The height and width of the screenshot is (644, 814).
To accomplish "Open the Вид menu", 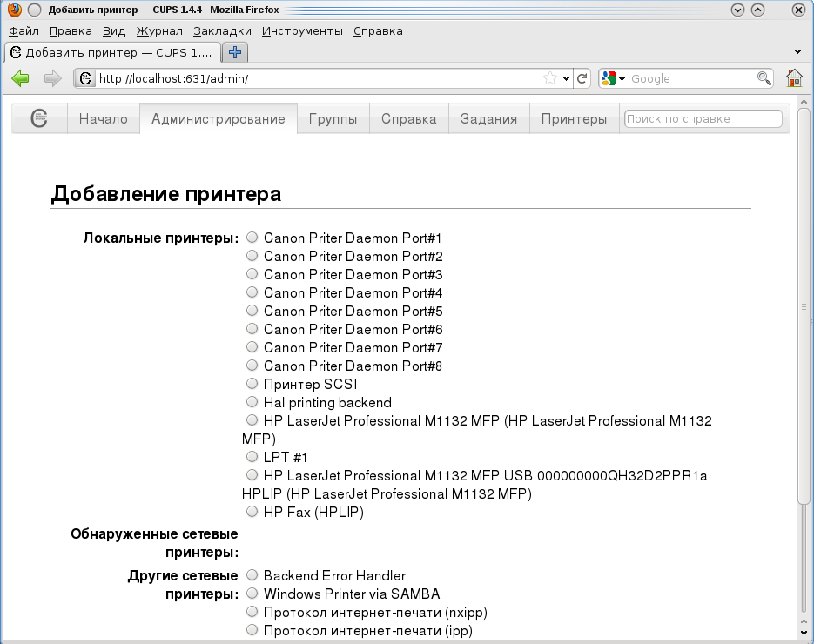I will [114, 31].
